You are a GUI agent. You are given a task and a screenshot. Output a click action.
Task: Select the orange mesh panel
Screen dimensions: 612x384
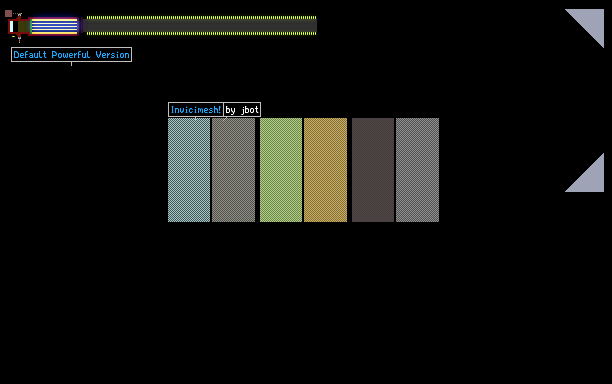tap(326, 170)
